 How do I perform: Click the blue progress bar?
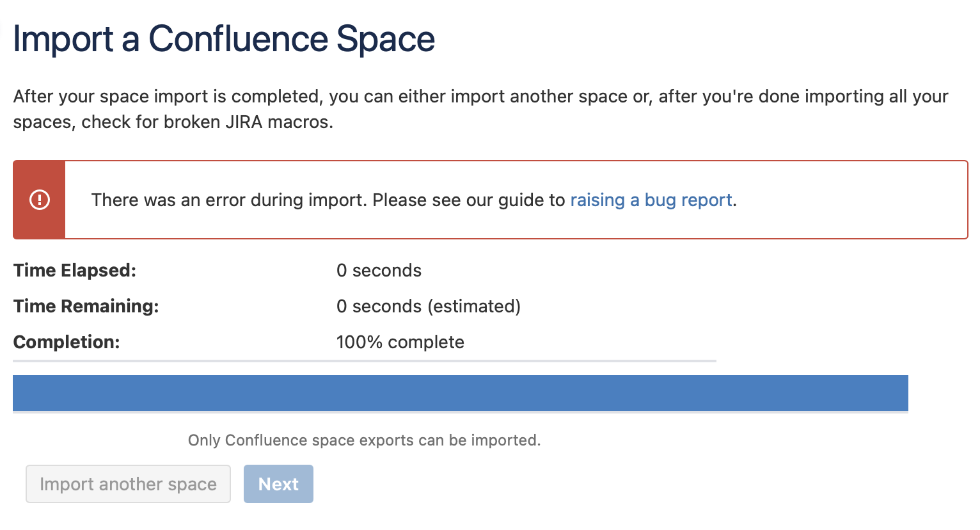461,393
